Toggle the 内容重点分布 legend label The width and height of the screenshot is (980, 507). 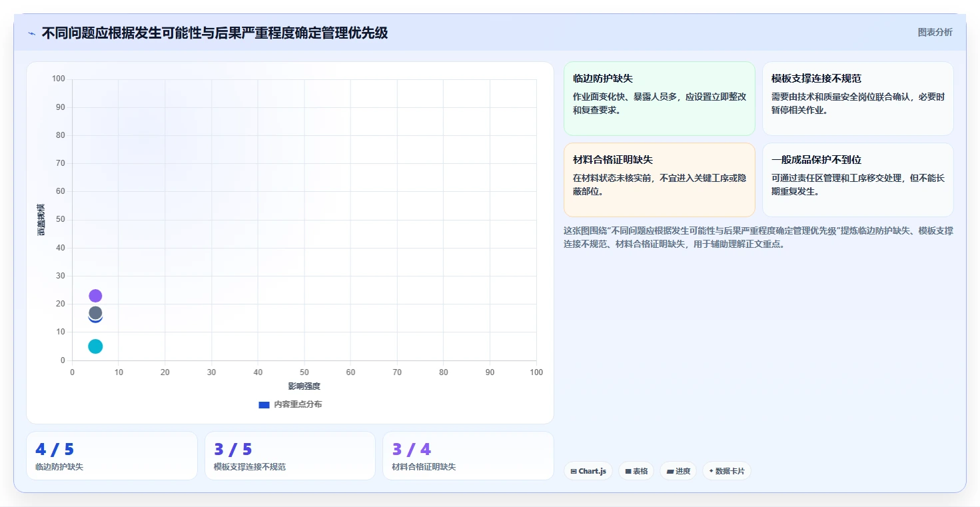click(x=298, y=404)
